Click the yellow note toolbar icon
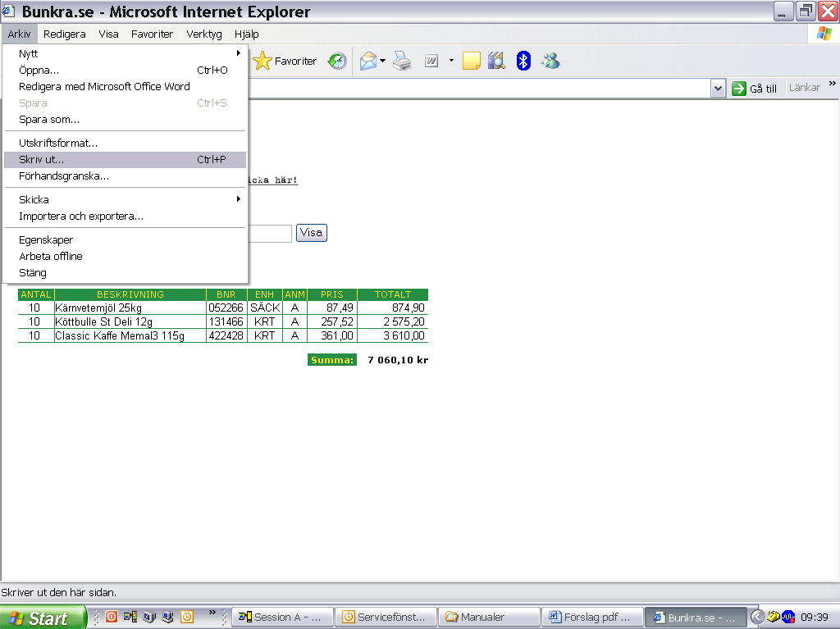 click(x=472, y=61)
